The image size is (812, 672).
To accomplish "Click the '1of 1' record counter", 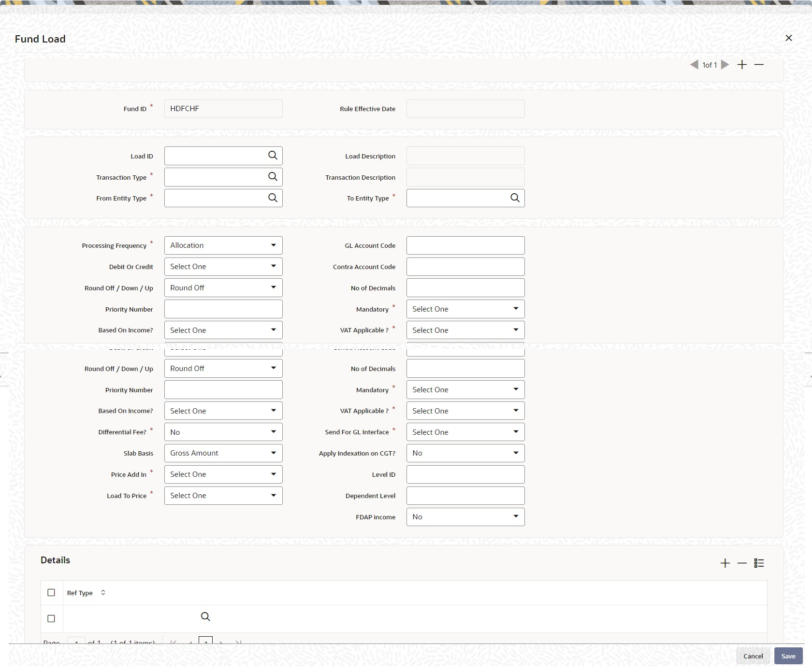I will tap(710, 65).
